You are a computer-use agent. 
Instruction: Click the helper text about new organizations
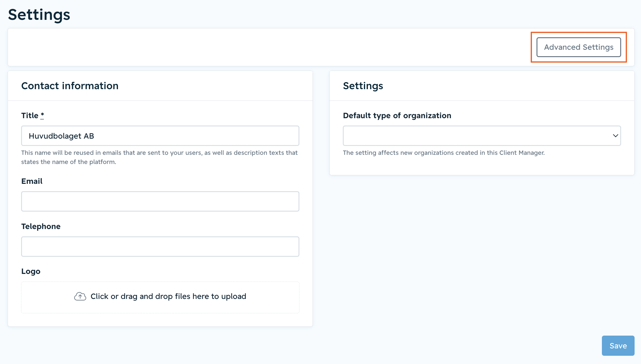[444, 153]
